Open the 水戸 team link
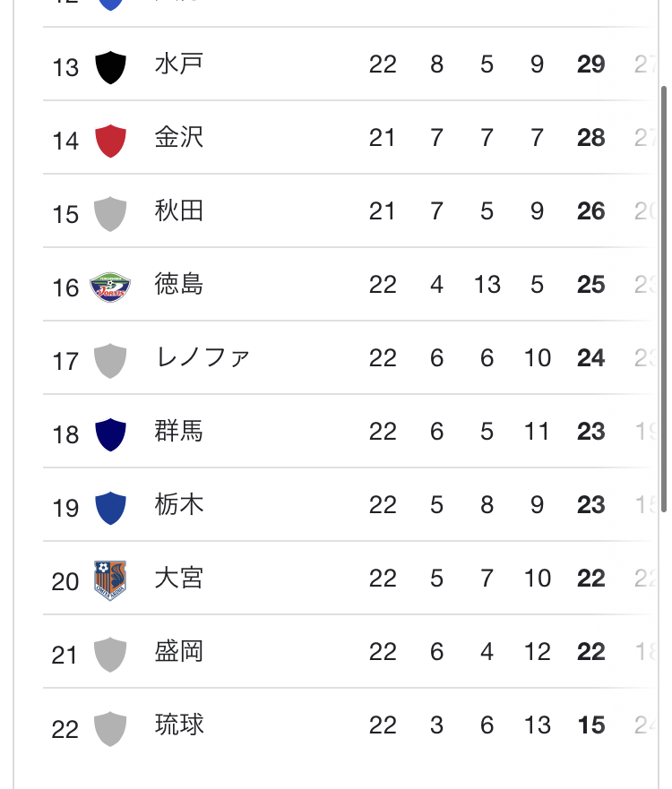This screenshot has height=789, width=672. (x=178, y=64)
